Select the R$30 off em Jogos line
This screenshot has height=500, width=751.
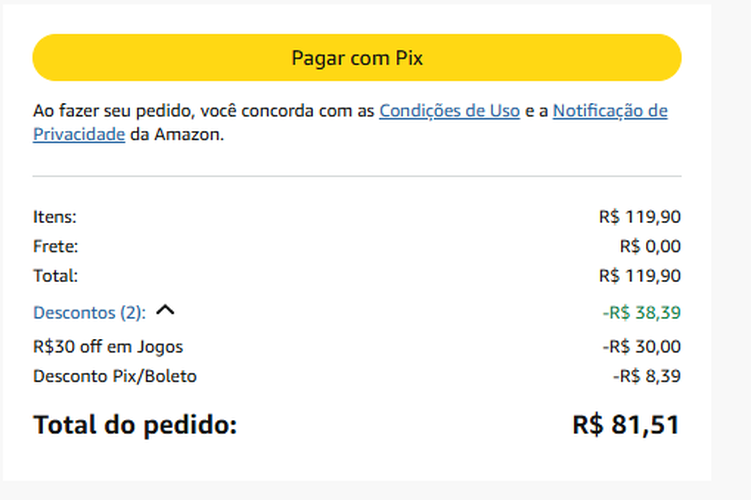point(108,347)
